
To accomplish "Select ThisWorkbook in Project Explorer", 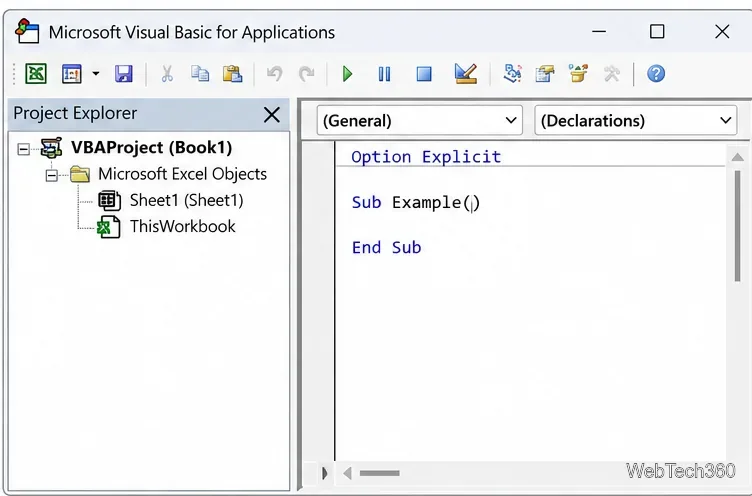I will (x=183, y=226).
